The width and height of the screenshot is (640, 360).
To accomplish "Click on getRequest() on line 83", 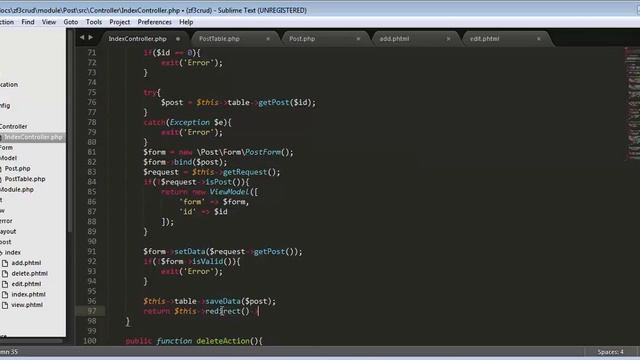I will (250, 172).
